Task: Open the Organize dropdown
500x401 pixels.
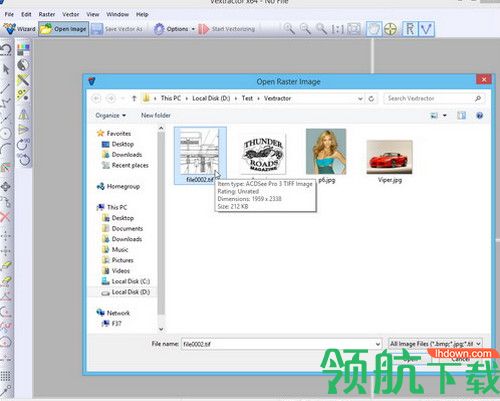Action: (x=110, y=115)
